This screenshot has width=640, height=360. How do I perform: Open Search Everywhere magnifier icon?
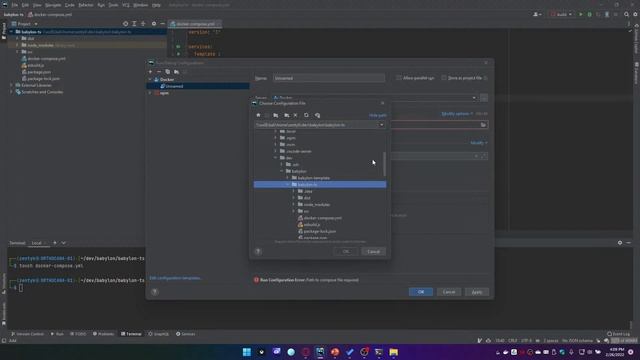point(627,14)
